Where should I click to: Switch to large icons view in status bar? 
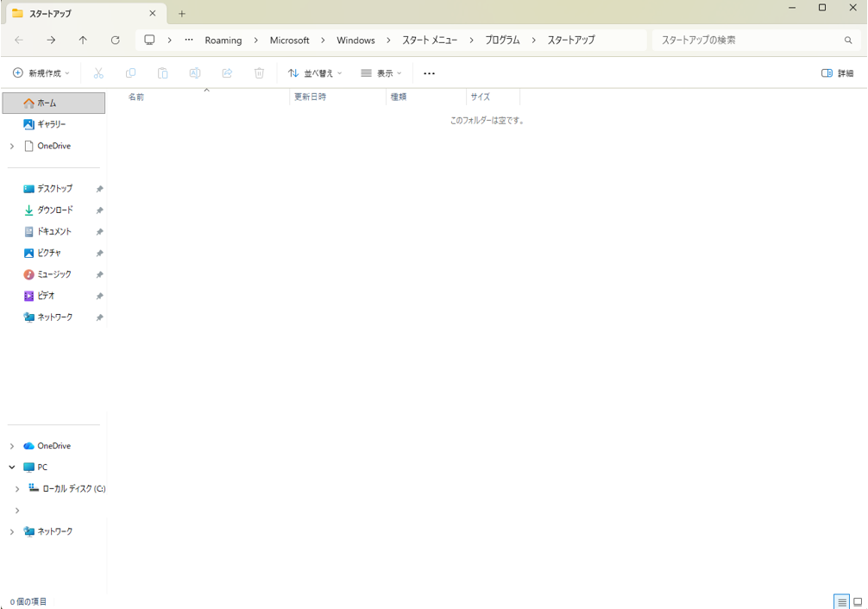coord(858,602)
